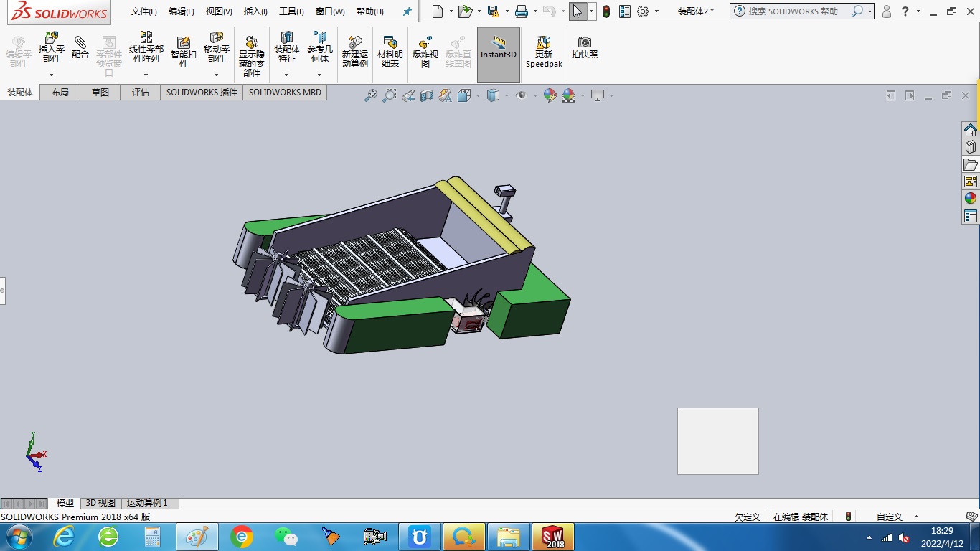Click the Edit Appearance color ball icon

pos(550,95)
